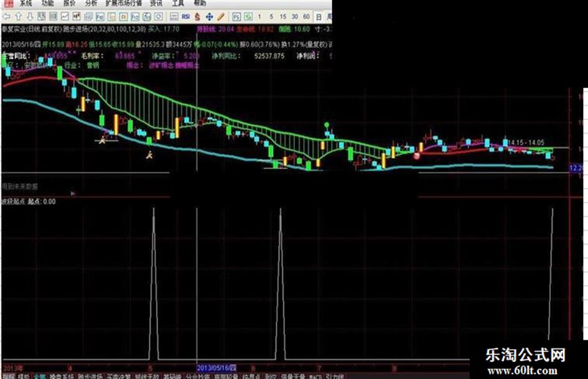This screenshot has height=379, width=588.
Task: Click the 净利同比 52537.875 value
Action: coord(248,56)
